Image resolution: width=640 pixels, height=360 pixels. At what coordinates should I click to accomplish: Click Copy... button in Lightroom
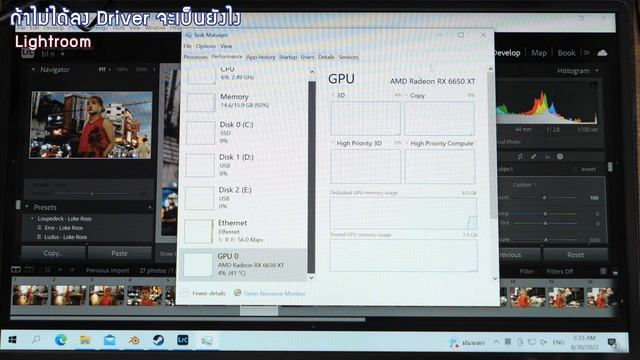(x=53, y=253)
